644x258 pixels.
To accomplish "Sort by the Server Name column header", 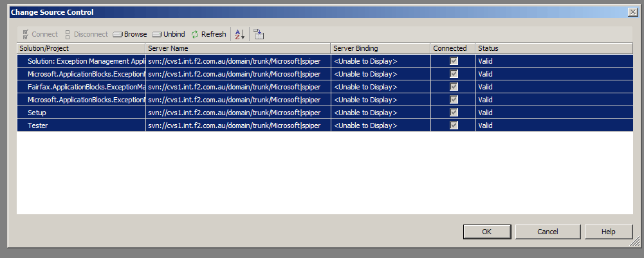I will (x=238, y=48).
